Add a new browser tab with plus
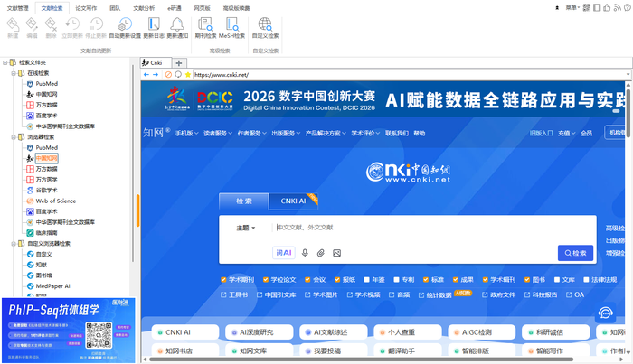This screenshot has width=633, height=364. coord(179,62)
